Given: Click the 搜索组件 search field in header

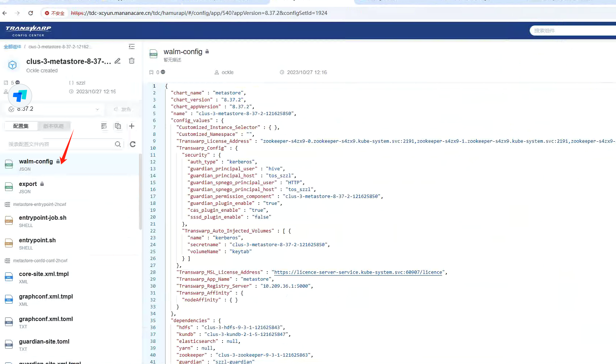Looking at the screenshot, I should 572,31.
